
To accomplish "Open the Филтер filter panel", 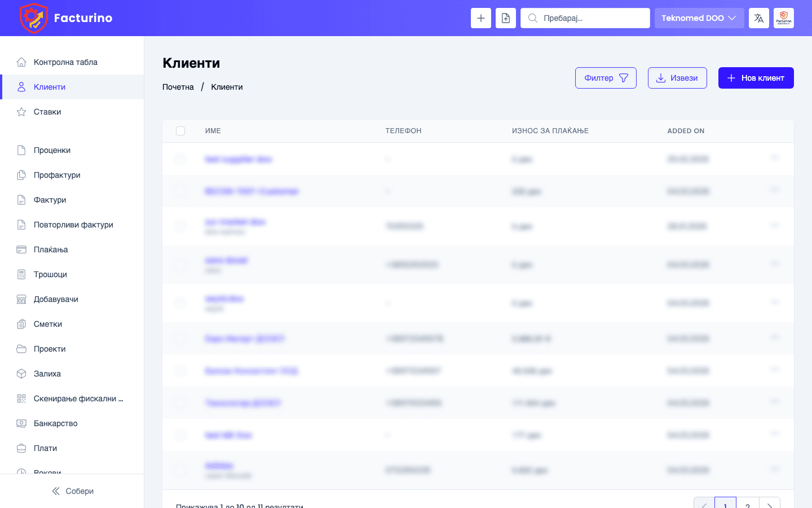I will (x=605, y=78).
